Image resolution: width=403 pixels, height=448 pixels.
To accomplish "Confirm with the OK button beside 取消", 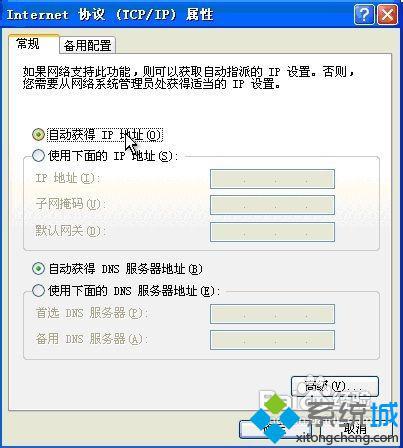I will (x=275, y=429).
